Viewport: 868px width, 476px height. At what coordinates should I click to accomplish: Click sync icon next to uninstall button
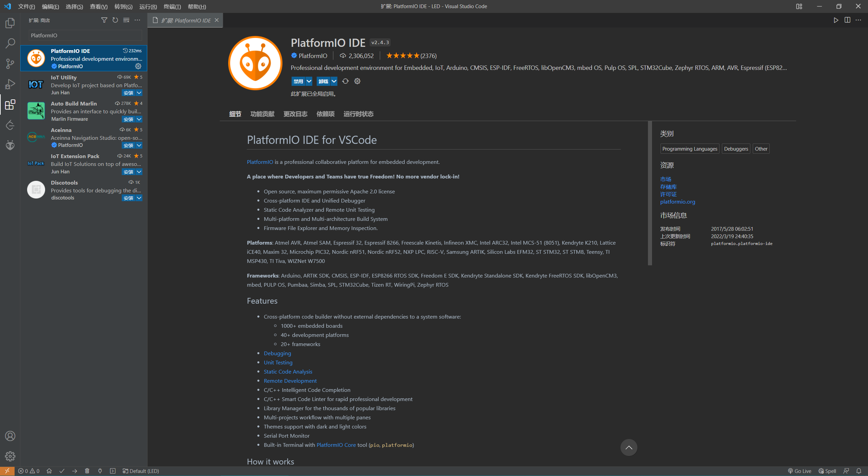coord(345,81)
